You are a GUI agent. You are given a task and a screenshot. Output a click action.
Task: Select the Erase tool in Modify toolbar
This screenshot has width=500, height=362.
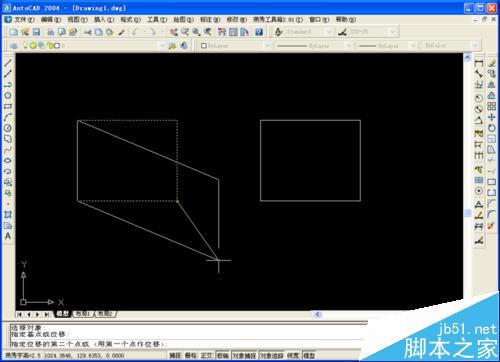tap(491, 63)
